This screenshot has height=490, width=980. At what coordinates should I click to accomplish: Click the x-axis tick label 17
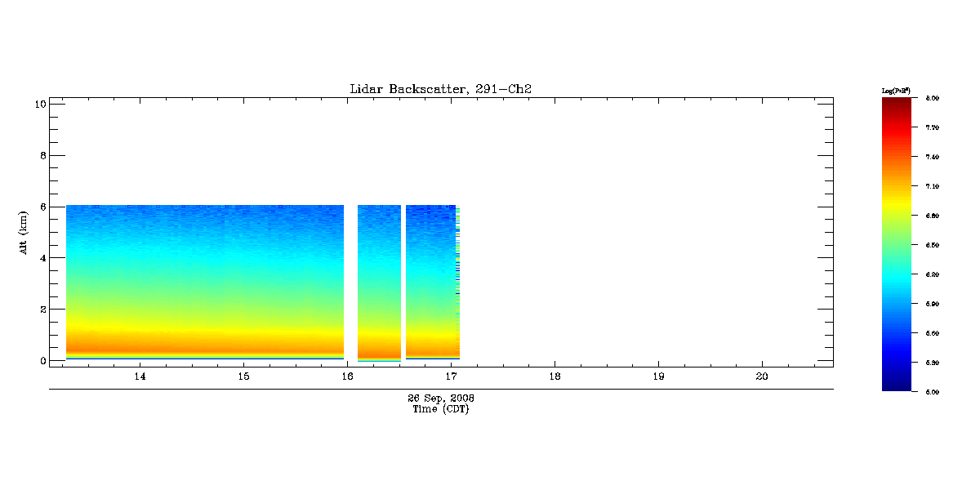(451, 376)
